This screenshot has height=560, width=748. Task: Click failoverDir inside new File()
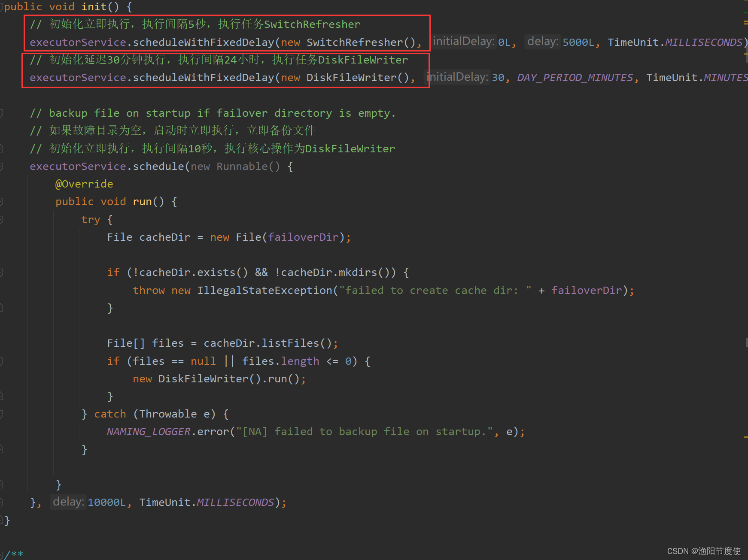(304, 237)
